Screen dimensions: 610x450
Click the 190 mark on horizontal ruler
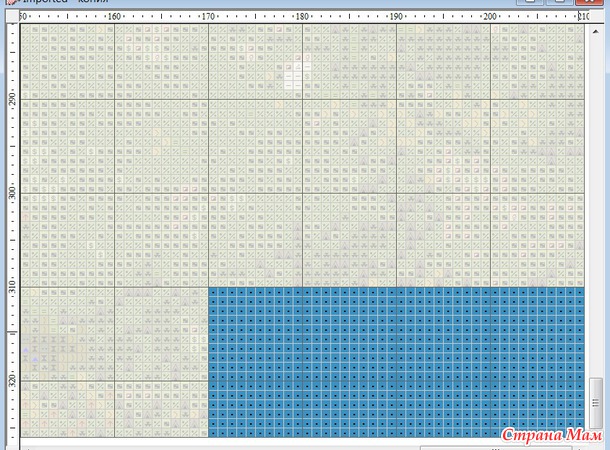pyautogui.click(x=396, y=16)
